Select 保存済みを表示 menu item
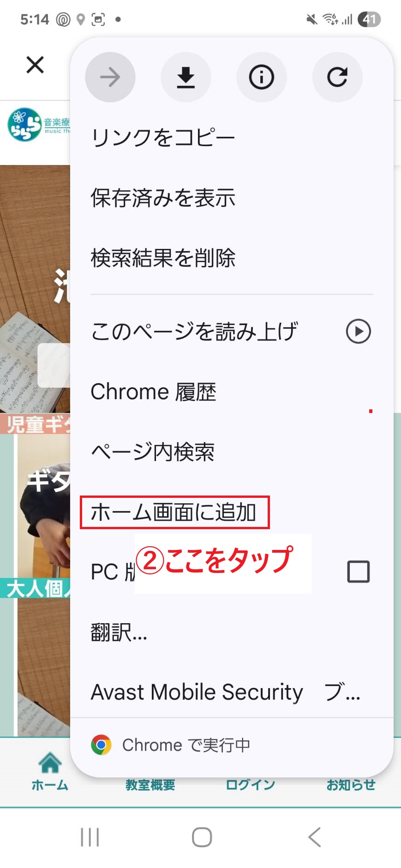The width and height of the screenshot is (401, 868). pyautogui.click(x=232, y=197)
